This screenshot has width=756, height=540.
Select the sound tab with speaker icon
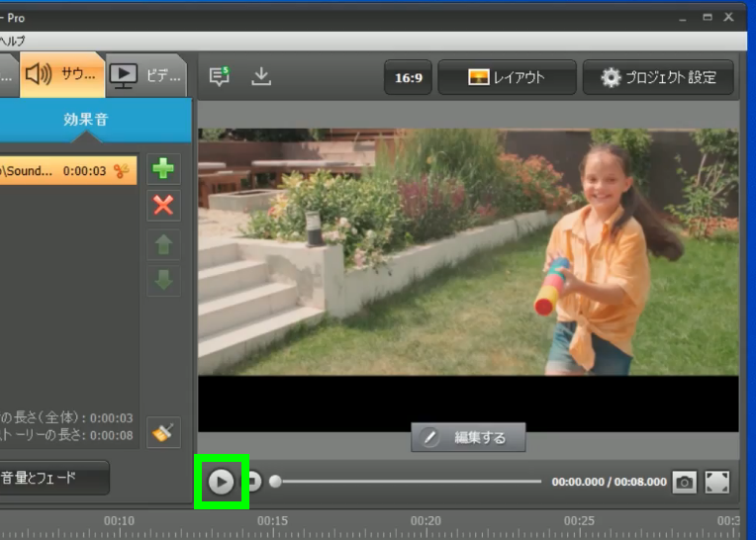click(61, 74)
